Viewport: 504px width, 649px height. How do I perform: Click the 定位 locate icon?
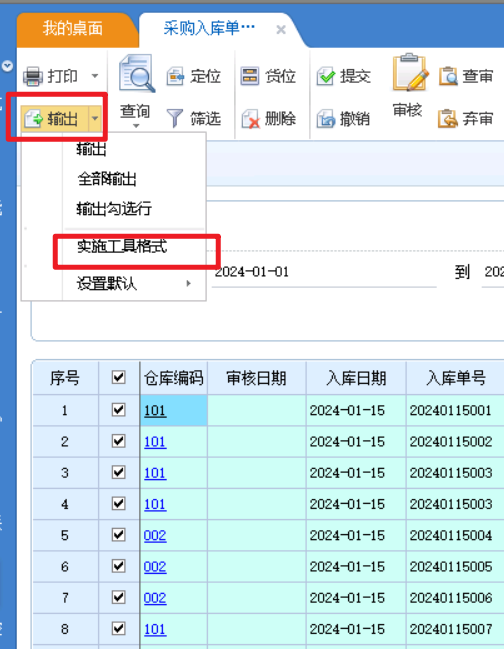click(175, 77)
